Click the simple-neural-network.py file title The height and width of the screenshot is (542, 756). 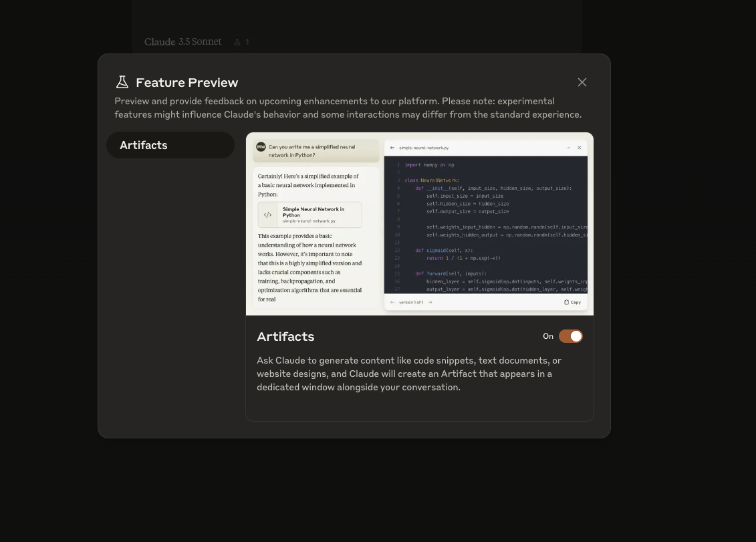(x=424, y=148)
